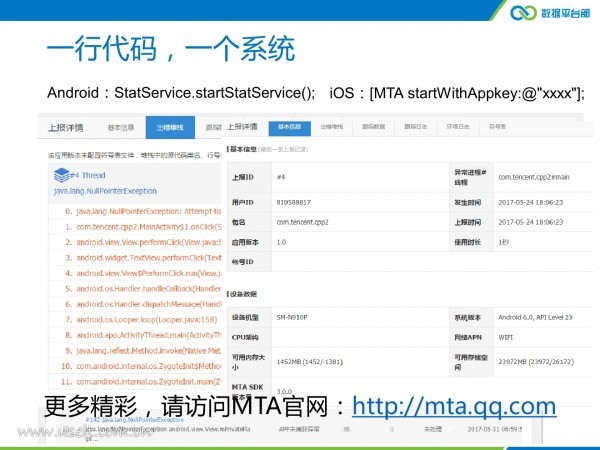Click 2017-05-31 timestamp in bottom row

[x=494, y=429]
